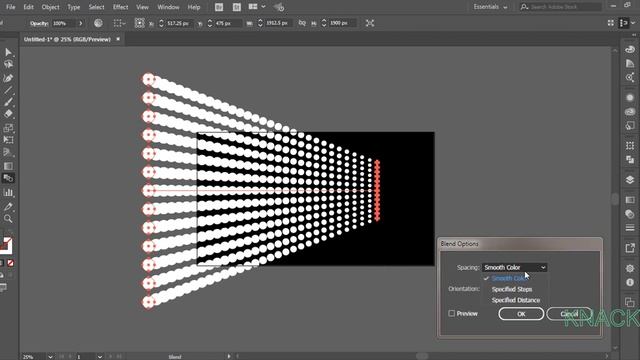Viewport: 640px width, 360px height.
Task: Select the Line Segment tool
Action: coord(8,90)
